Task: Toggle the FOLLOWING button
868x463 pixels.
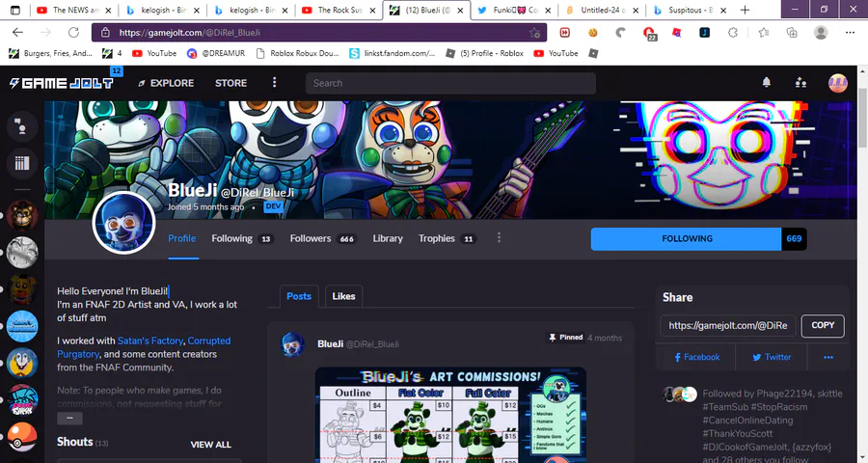Action: pos(687,238)
